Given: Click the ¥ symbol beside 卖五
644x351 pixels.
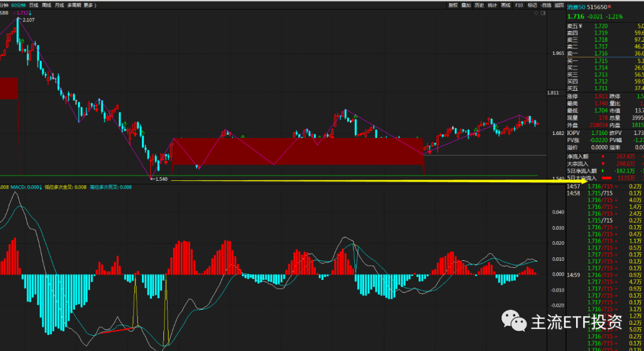Looking at the screenshot, I should point(580,26).
